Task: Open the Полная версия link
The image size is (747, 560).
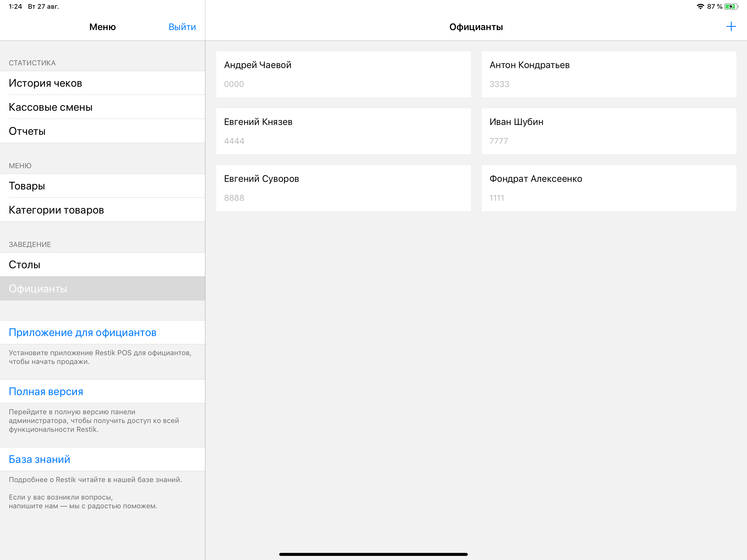Action: (x=46, y=392)
